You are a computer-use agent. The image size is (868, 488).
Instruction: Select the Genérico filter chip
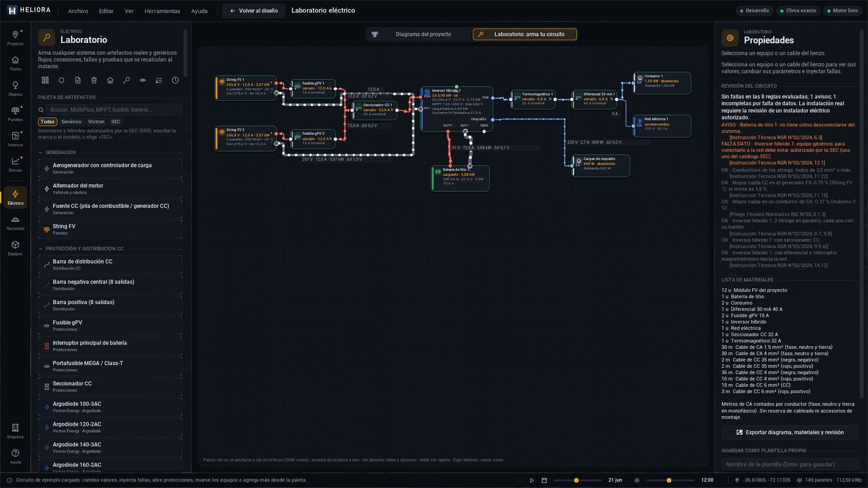[71, 122]
